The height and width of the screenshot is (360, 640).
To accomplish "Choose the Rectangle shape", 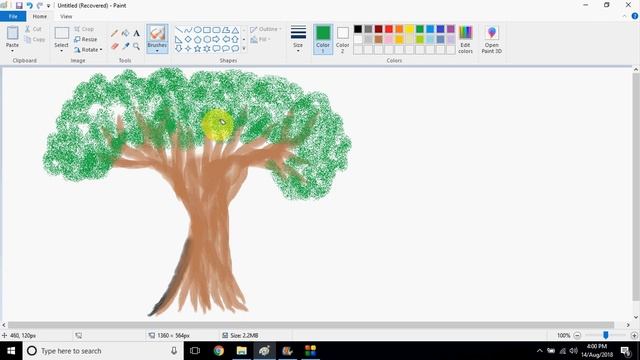I will (207, 30).
